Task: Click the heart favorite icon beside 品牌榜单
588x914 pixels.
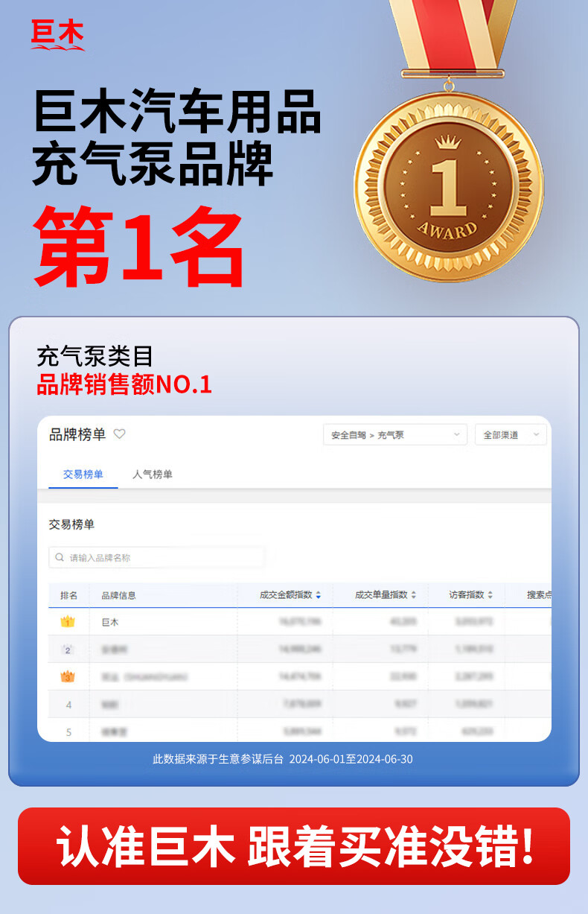Action: pyautogui.click(x=119, y=434)
